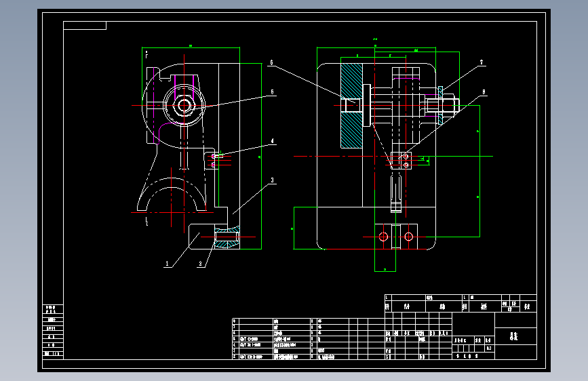Click the large cyan hatched block
This screenshot has width=588, height=381.
tap(351, 105)
